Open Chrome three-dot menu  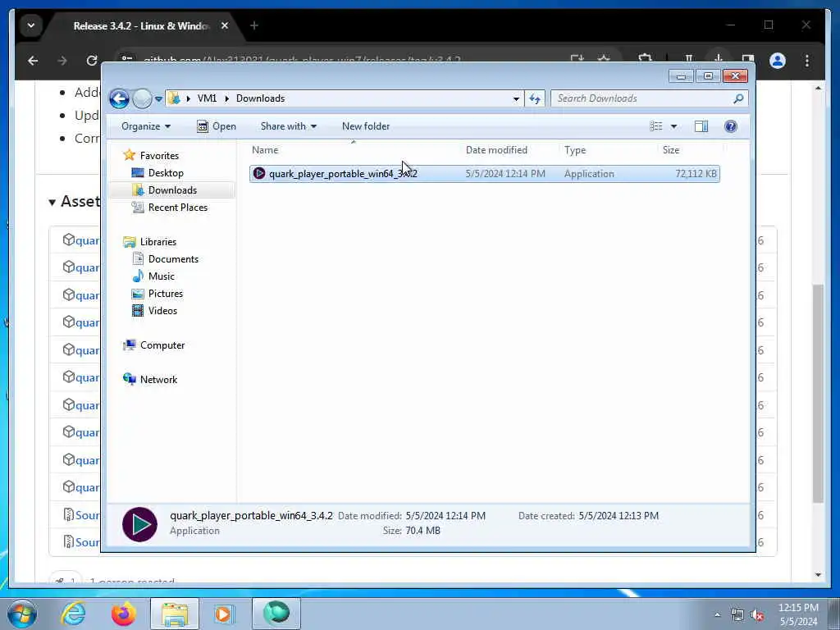pyautogui.click(x=807, y=61)
